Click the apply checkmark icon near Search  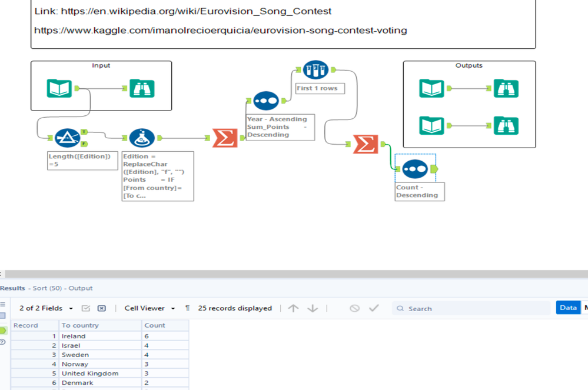click(x=374, y=308)
